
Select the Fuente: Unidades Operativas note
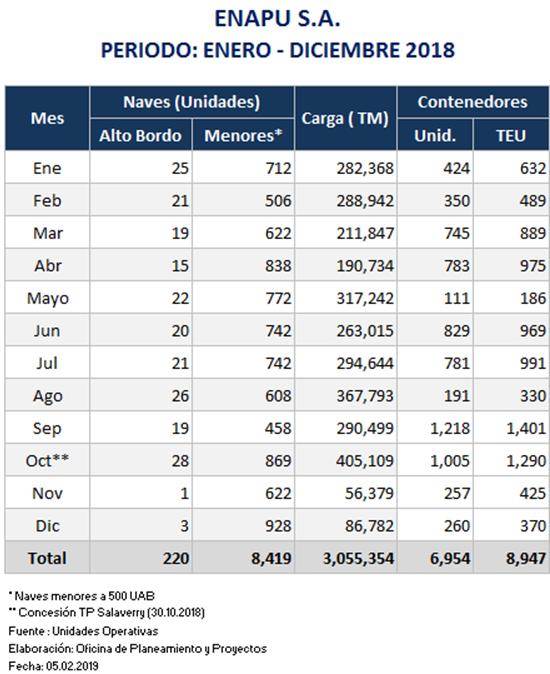(x=83, y=631)
